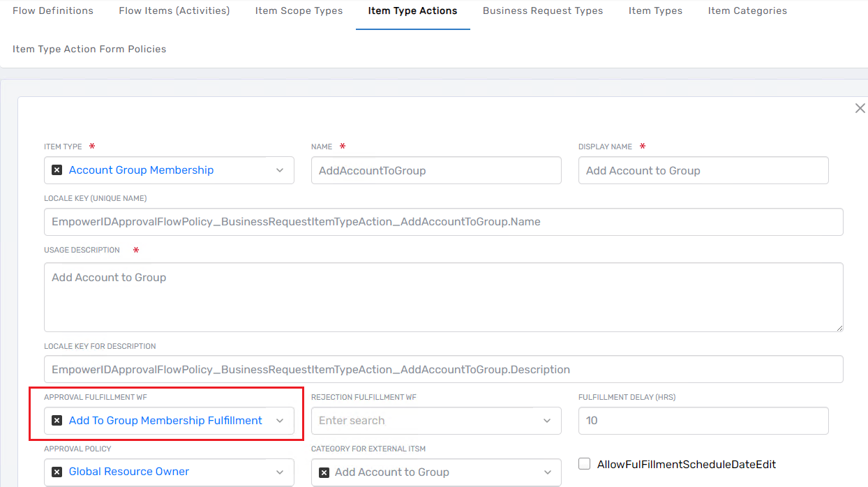Click the Name field AddAccountToGroup
The width and height of the screenshot is (868, 487).
[436, 170]
